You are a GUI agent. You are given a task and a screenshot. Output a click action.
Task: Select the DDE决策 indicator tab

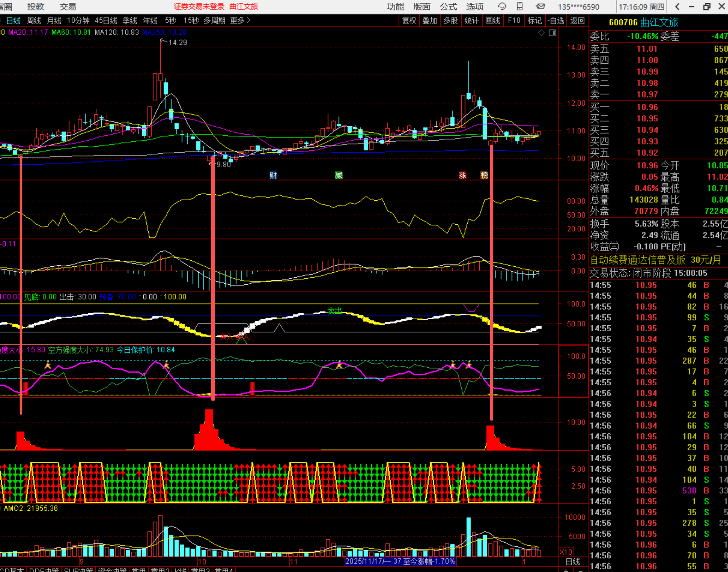[x=44, y=570]
